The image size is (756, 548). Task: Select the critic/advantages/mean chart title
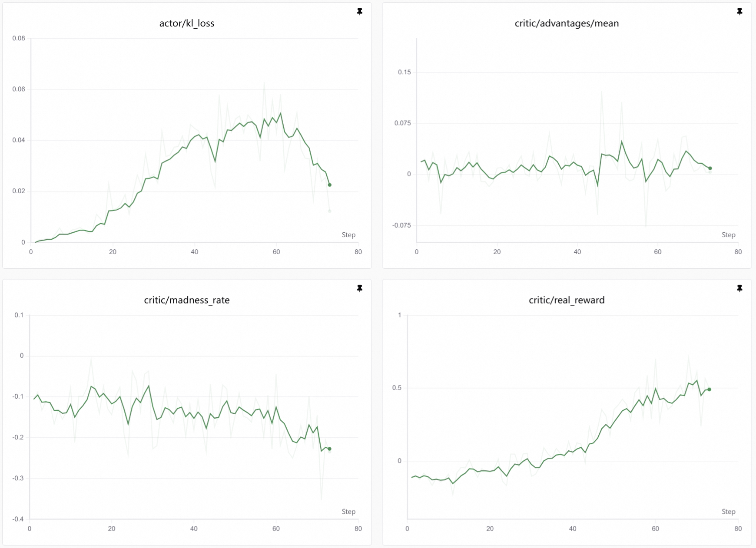point(567,23)
